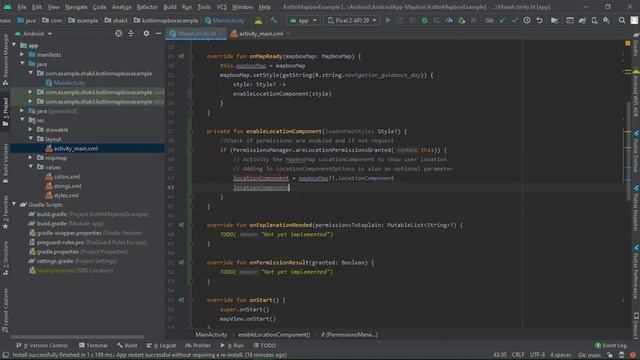
Task: Expand the mipmap folder
Action: 31,158
